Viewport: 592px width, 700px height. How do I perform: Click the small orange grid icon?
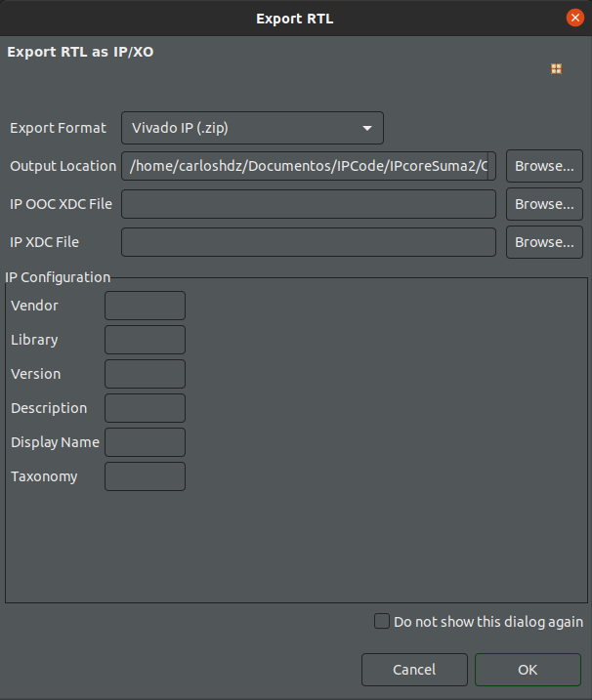tap(556, 68)
